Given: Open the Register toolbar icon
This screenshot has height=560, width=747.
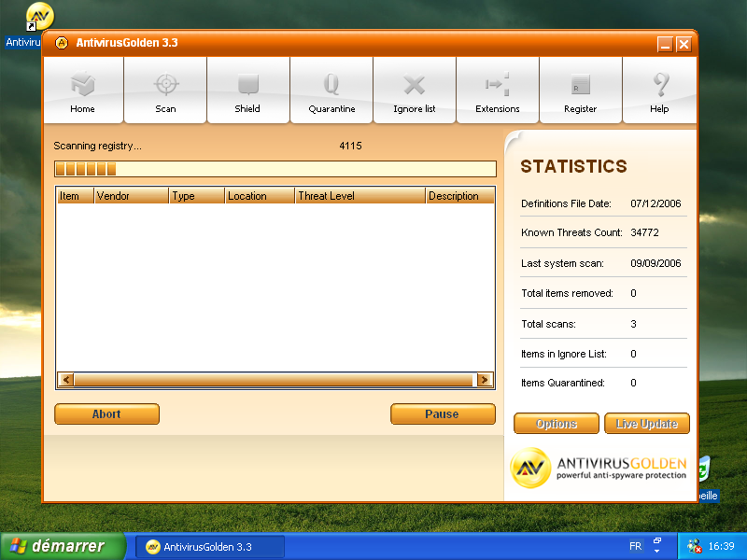Looking at the screenshot, I should pyautogui.click(x=580, y=85).
